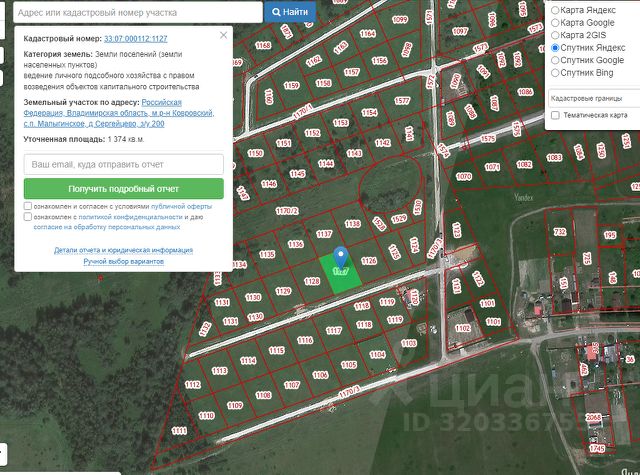Open the land plot address link
Viewport: 640px width, 475px height.
coord(118,113)
